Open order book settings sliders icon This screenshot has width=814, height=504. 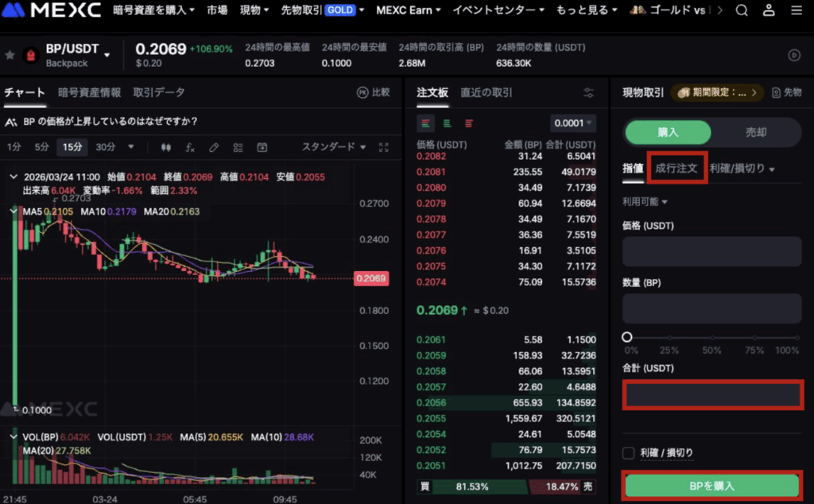[x=588, y=93]
